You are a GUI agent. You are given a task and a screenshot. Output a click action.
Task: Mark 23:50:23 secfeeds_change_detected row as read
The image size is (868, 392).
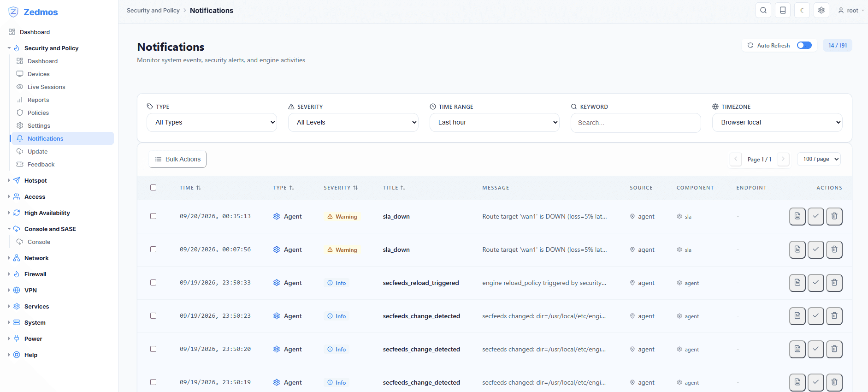[816, 316]
